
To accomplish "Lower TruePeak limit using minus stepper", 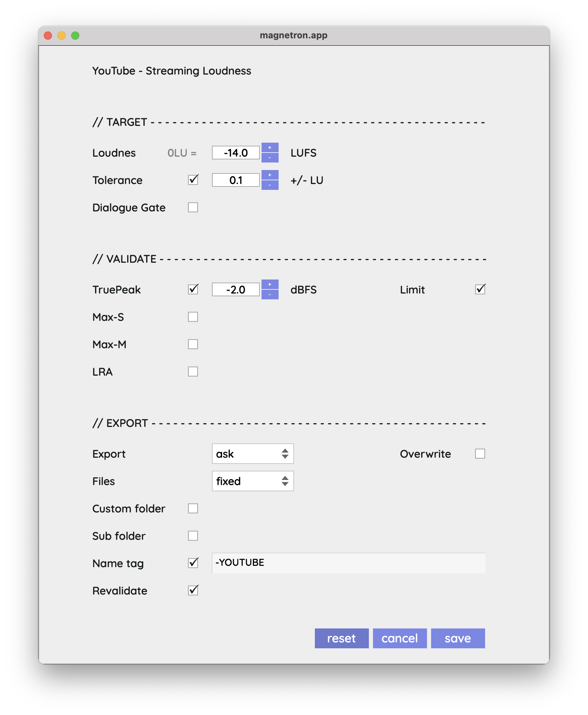I will pos(270,295).
